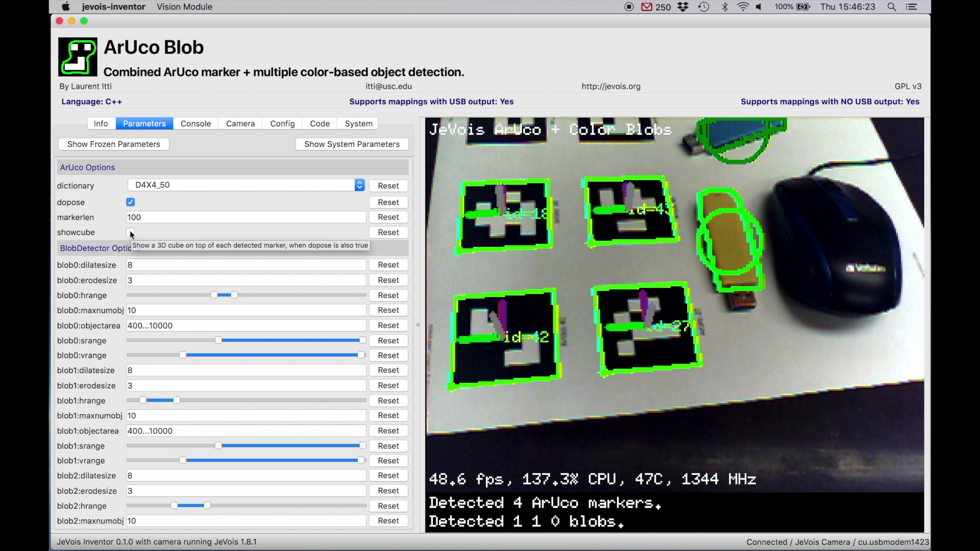Viewport: 980px width, 551px height.
Task: Disable the dopose checkbox
Action: (x=131, y=202)
